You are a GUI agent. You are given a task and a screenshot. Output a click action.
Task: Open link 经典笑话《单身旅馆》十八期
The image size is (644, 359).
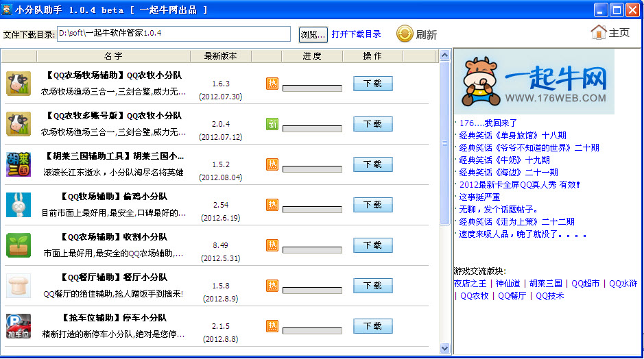512,136
